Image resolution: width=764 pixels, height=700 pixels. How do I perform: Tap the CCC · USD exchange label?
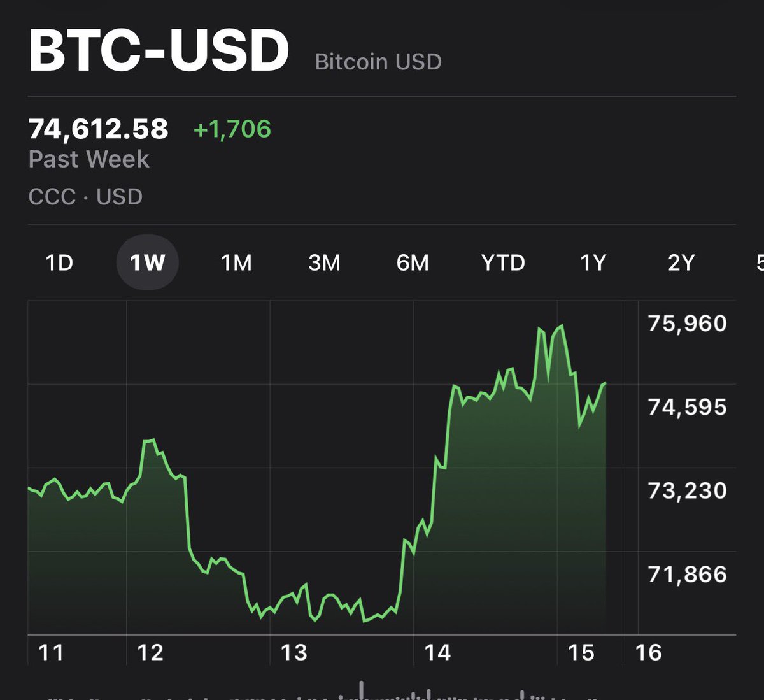pyautogui.click(x=85, y=197)
